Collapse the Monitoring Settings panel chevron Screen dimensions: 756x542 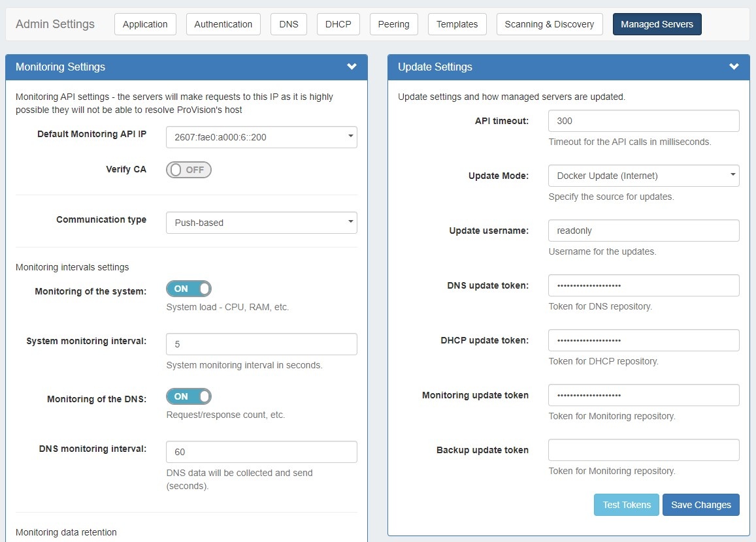pyautogui.click(x=352, y=67)
